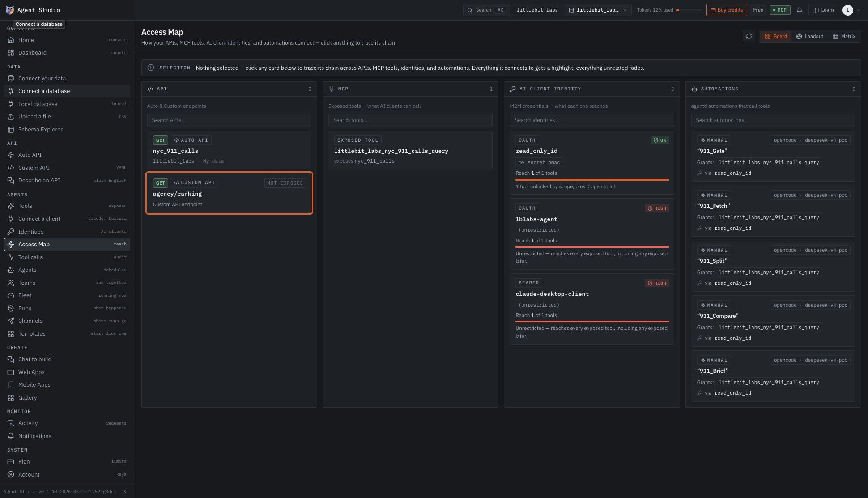The image size is (868, 498).
Task: Switch to the Loadout view tab
Action: [810, 36]
